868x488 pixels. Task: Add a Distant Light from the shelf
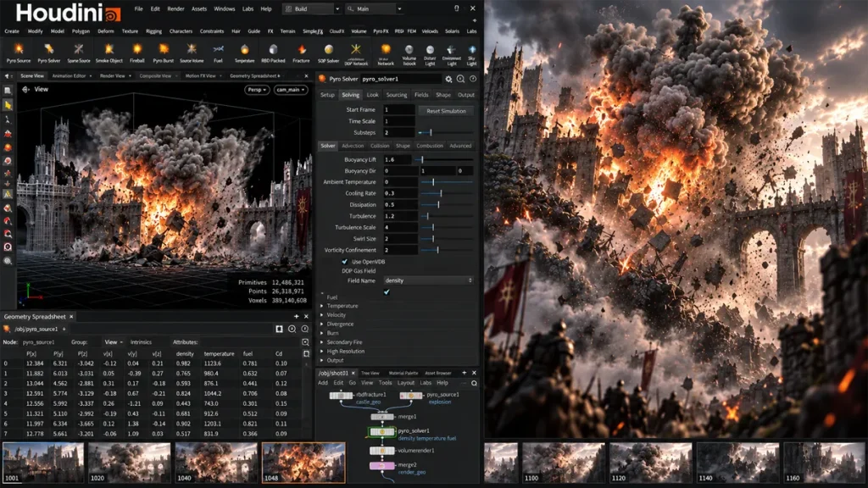point(430,55)
